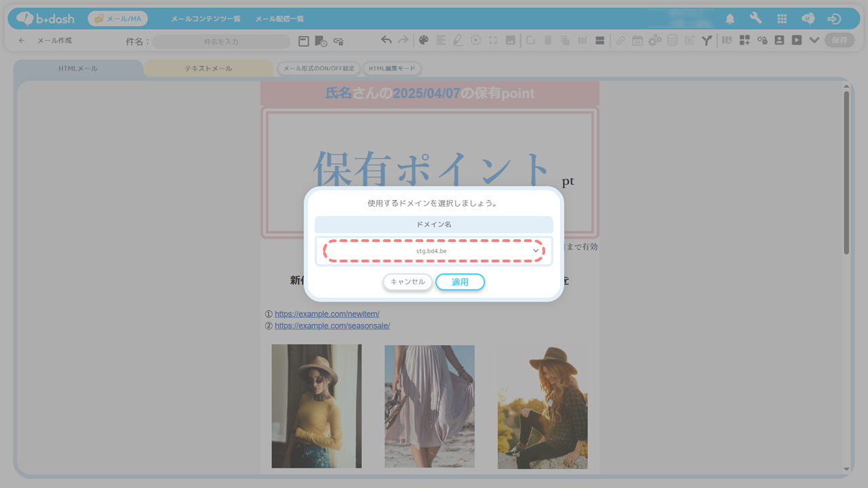Click the play preview icon
The width and height of the screenshot is (868, 488).
point(797,41)
